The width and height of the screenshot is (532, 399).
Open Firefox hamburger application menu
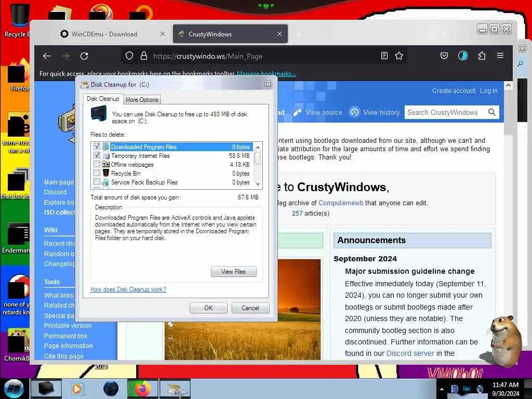tap(500, 56)
